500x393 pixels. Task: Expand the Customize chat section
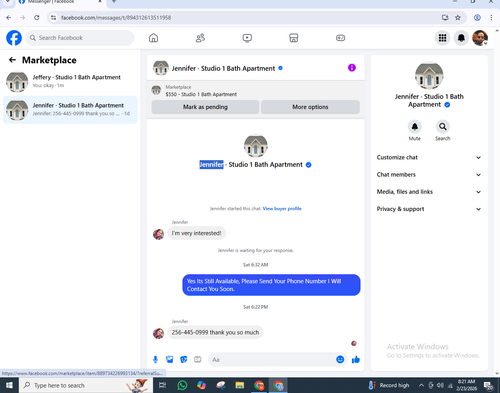pyautogui.click(x=429, y=157)
